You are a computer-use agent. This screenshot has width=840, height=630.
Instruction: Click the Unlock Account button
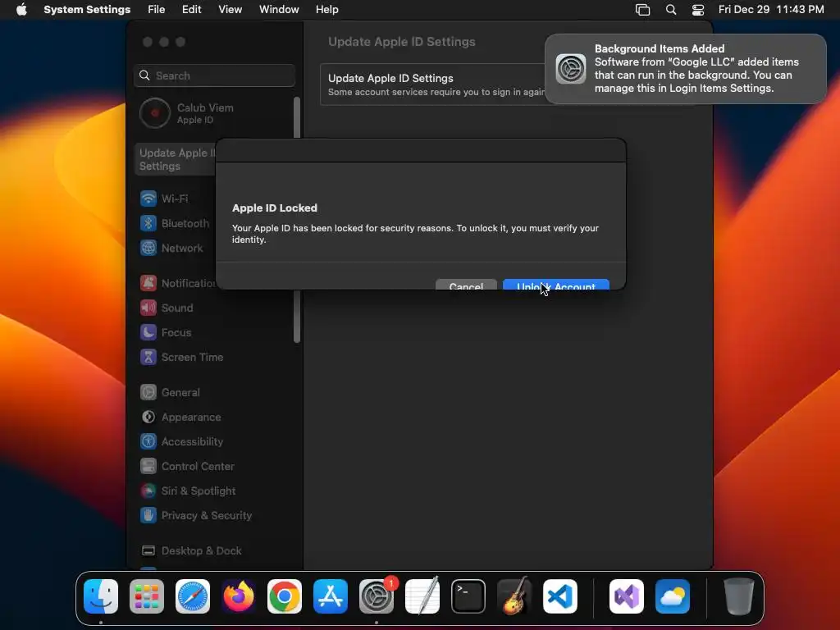coord(555,285)
